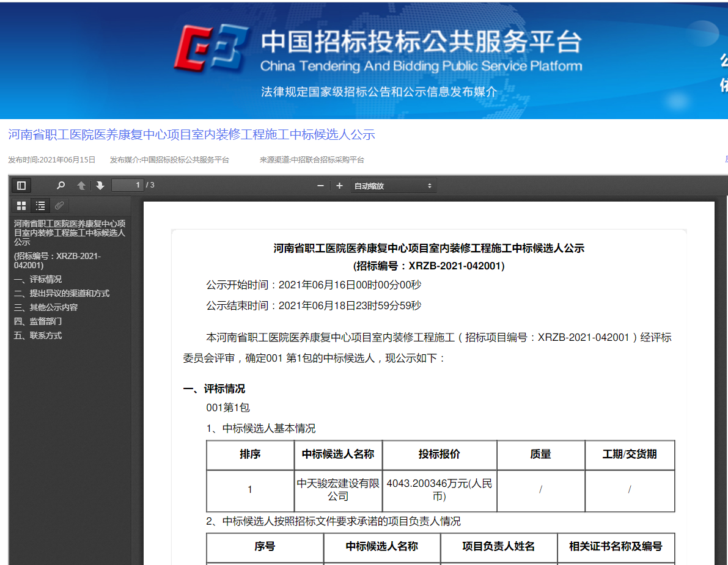
Task: Click 发布时间:2021年06月15日 text
Action: click(51, 159)
